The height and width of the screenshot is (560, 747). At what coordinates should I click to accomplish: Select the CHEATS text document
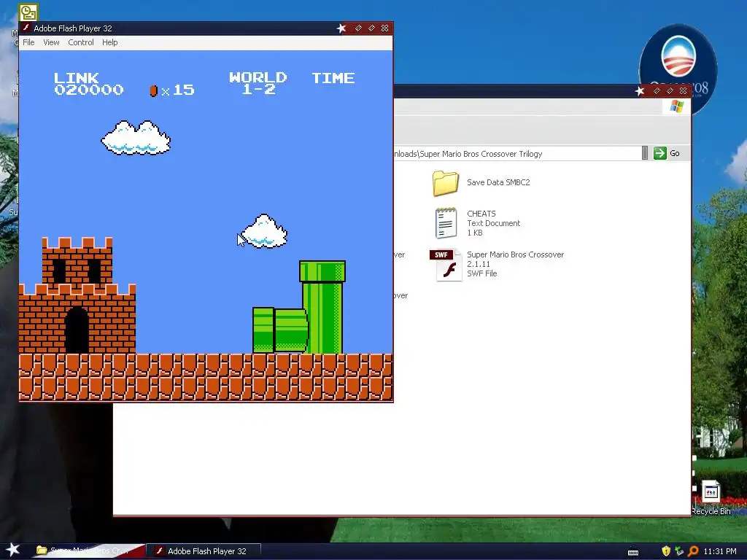point(478,223)
